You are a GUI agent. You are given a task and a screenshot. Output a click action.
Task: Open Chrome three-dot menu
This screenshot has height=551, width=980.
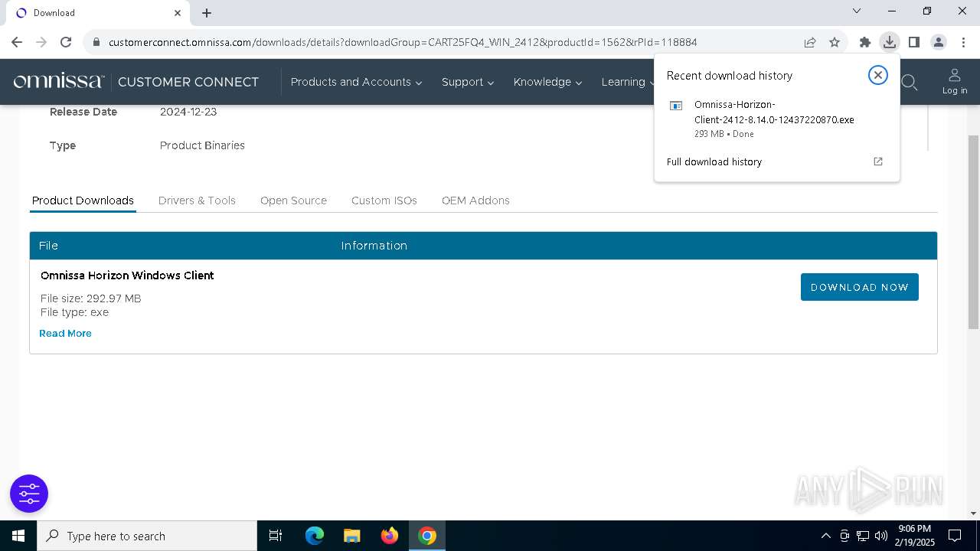[963, 42]
